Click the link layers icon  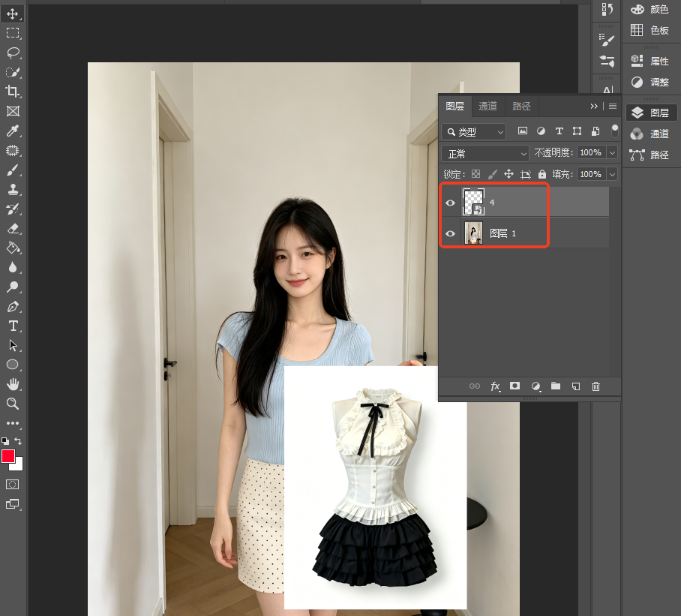coord(474,386)
